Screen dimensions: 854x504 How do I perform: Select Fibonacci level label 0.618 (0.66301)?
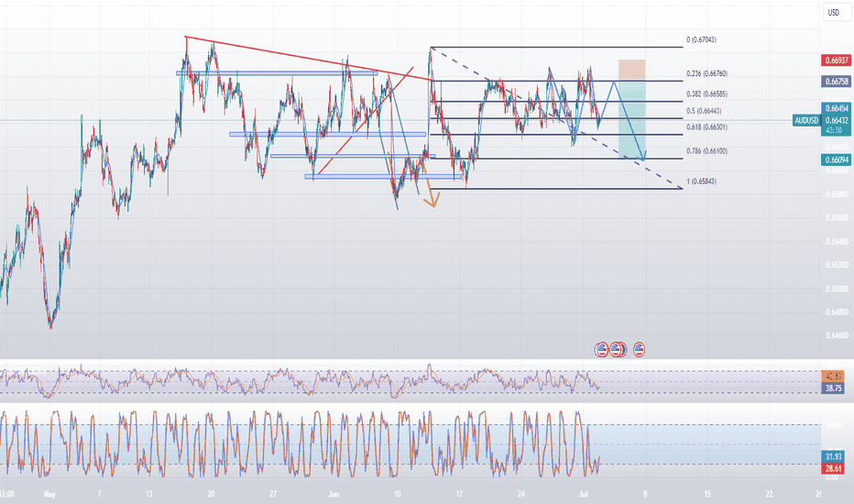[x=706, y=127]
